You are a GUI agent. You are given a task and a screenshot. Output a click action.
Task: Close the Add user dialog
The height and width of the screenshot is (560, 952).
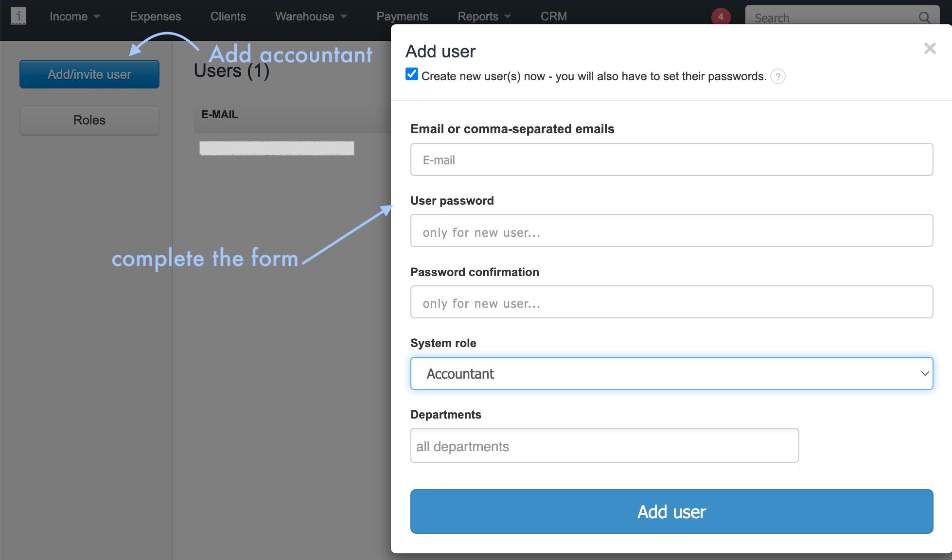930,49
